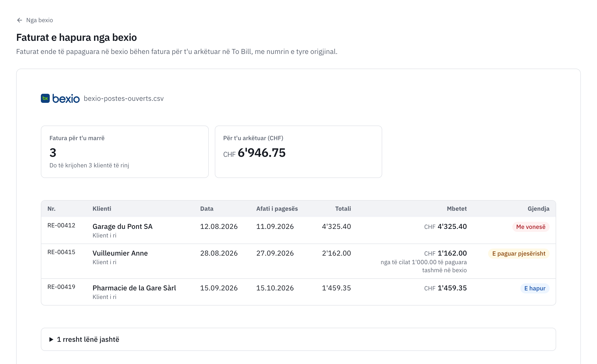Click the Mbetet column header
This screenshot has width=597, height=364.
click(x=457, y=209)
